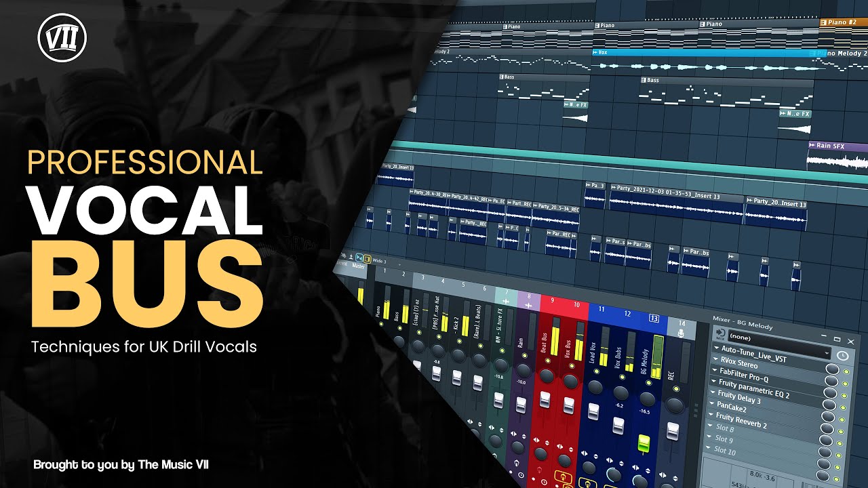The height and width of the screenshot is (488, 868).
Task: Click the RVox Stereo mix level knob
Action: [x=831, y=381]
